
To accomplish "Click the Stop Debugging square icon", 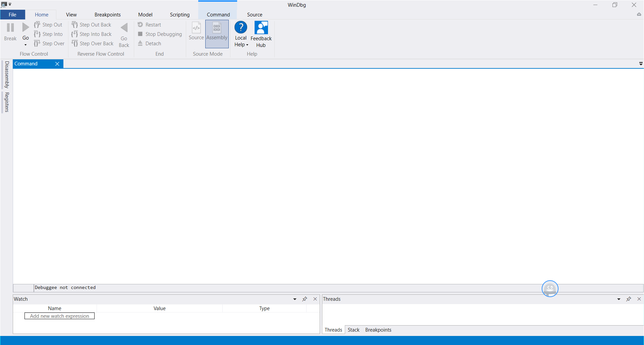I will pos(140,34).
